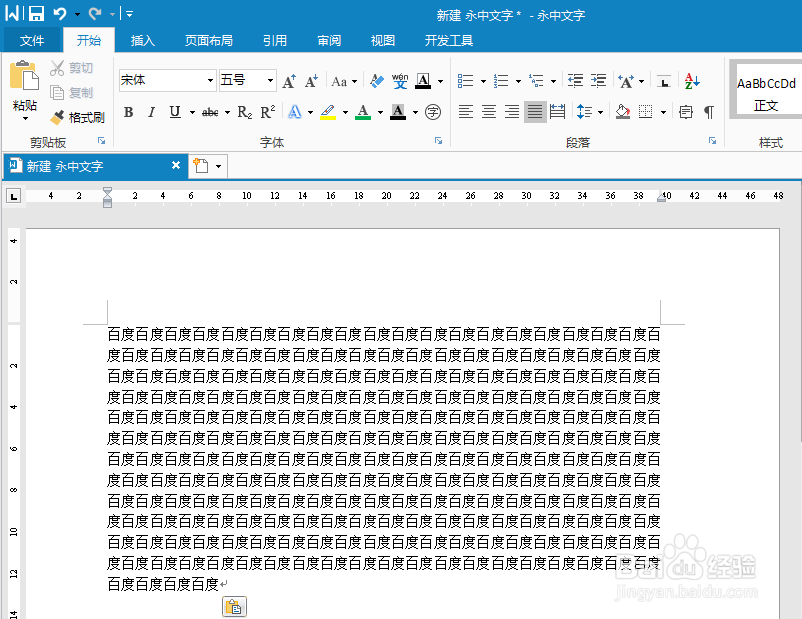Screen dimensions: 802x619
Task: Open the Paste button in clipboard group
Action: coord(24,91)
